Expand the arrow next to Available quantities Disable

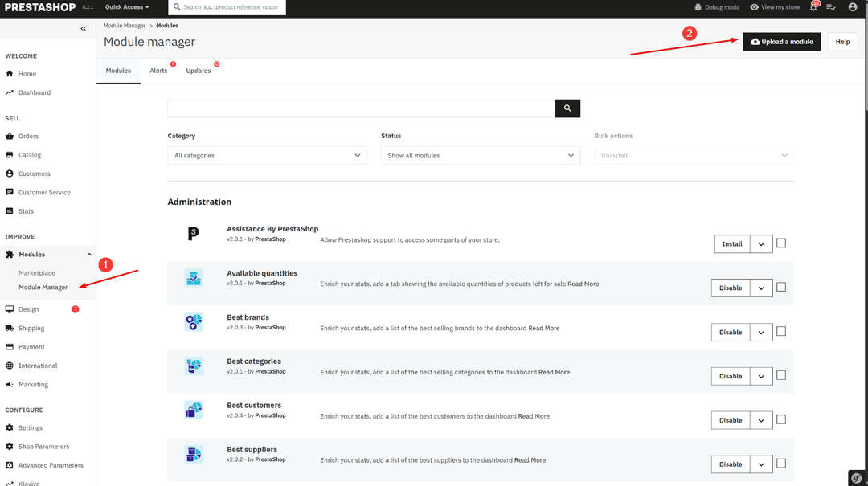coord(761,288)
